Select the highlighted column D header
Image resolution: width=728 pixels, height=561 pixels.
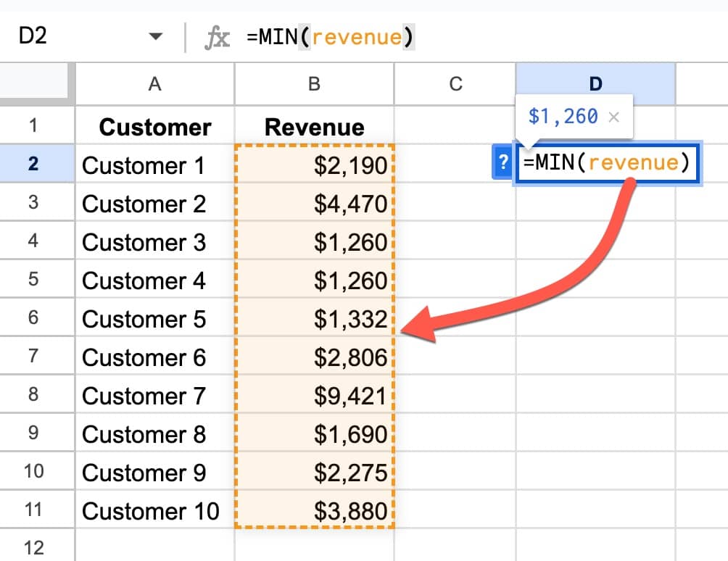click(x=595, y=84)
